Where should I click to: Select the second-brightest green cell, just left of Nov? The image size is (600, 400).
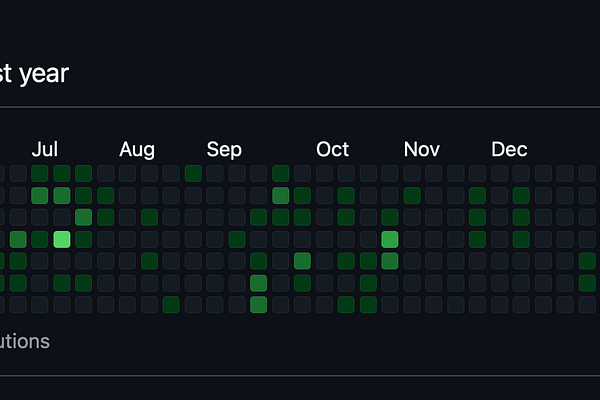click(390, 239)
